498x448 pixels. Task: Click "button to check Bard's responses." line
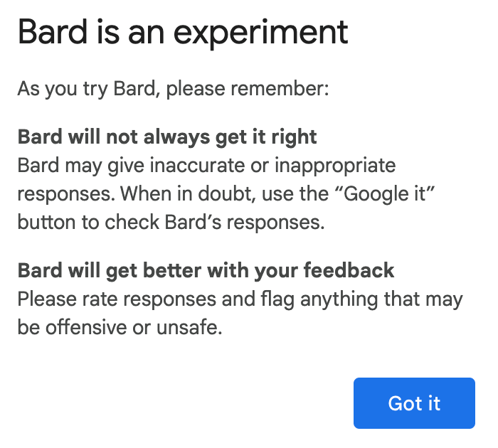pyautogui.click(x=171, y=223)
